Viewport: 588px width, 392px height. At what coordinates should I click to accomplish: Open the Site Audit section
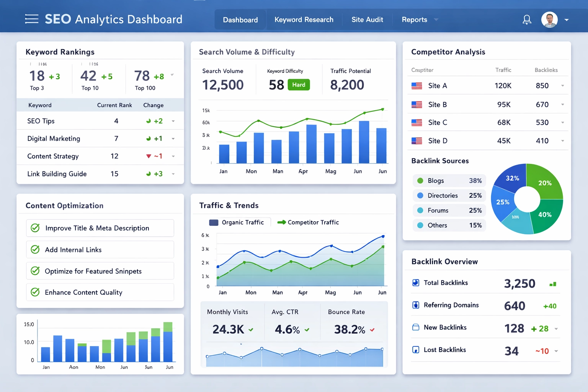point(367,20)
